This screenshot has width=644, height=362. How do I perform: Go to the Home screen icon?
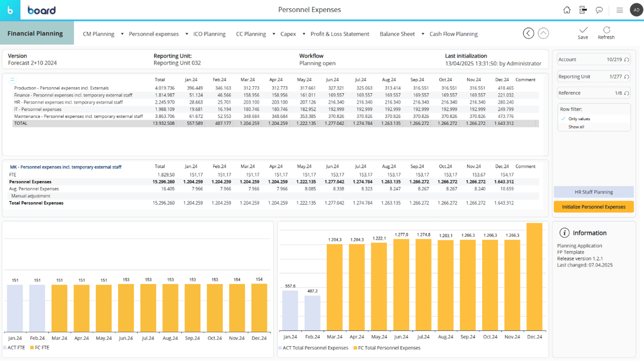point(566,10)
